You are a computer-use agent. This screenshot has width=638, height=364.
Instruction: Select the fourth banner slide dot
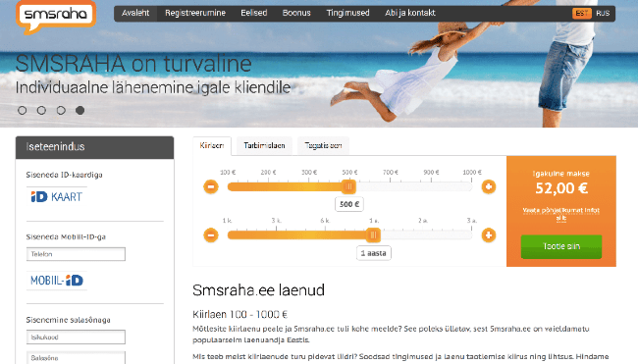pos(80,110)
